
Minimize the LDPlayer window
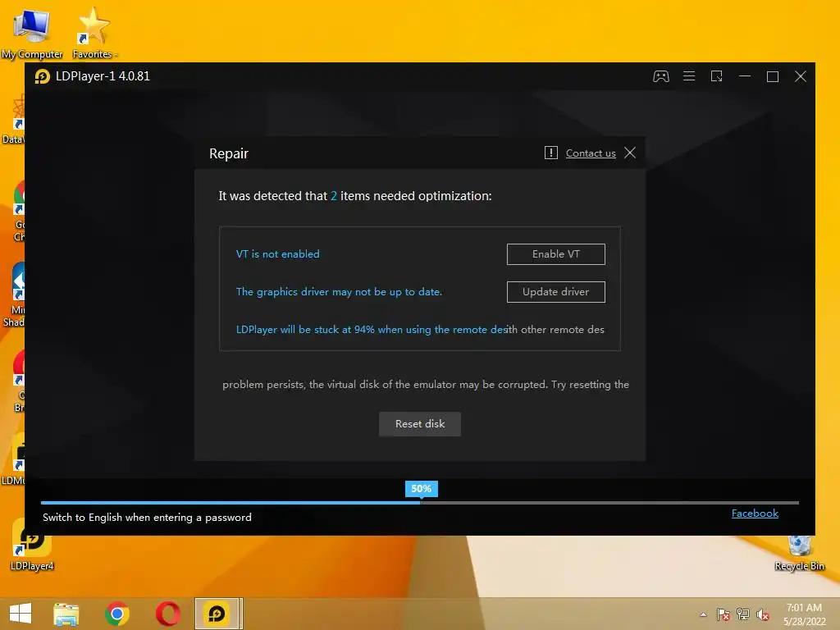[745, 76]
